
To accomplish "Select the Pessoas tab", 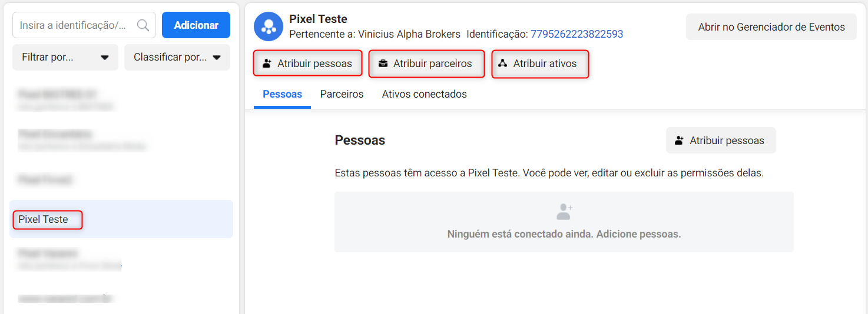I will coord(282,94).
